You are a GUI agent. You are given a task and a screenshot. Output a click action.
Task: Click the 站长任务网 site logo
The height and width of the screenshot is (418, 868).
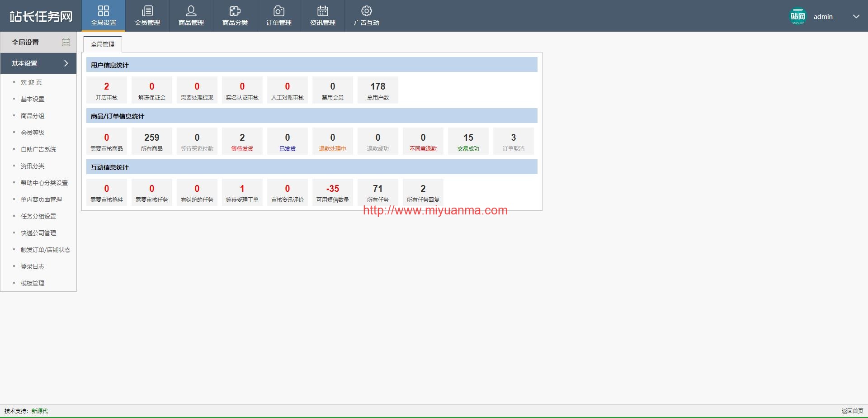click(x=41, y=16)
